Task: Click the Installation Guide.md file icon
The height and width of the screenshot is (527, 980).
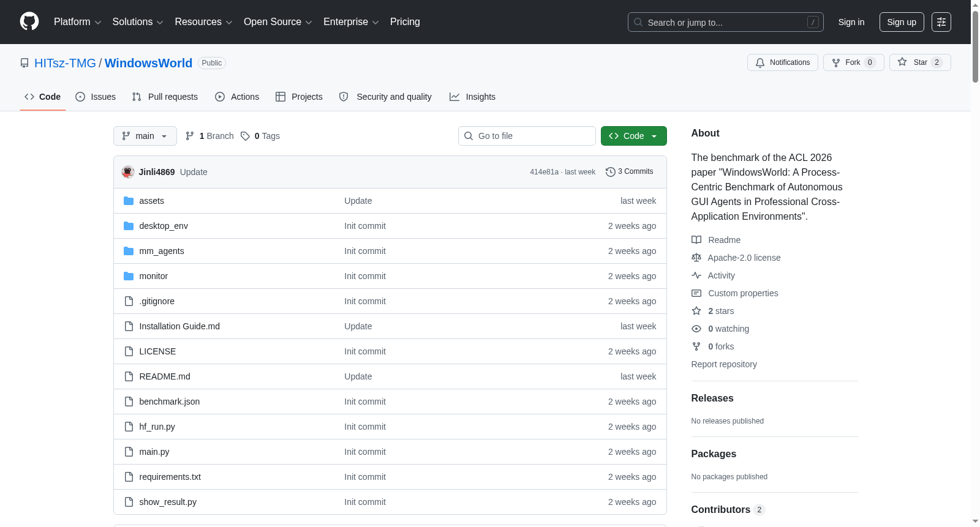Action: click(129, 326)
